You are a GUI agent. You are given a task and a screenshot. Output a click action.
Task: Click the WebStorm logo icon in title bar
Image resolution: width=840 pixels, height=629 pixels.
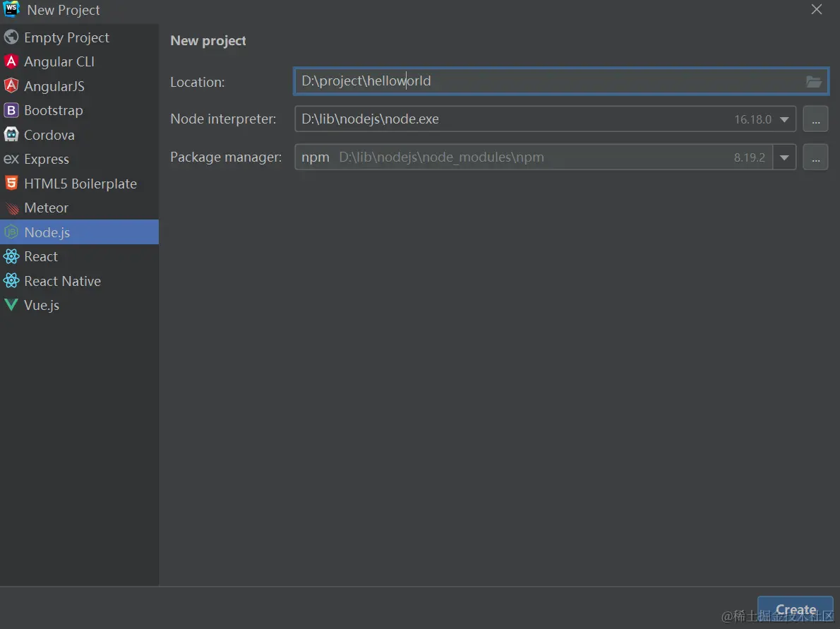(x=11, y=9)
